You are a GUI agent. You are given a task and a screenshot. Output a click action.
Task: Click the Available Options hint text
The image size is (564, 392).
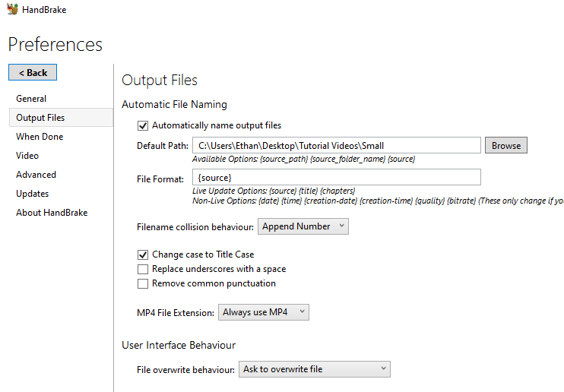pyautogui.click(x=303, y=159)
